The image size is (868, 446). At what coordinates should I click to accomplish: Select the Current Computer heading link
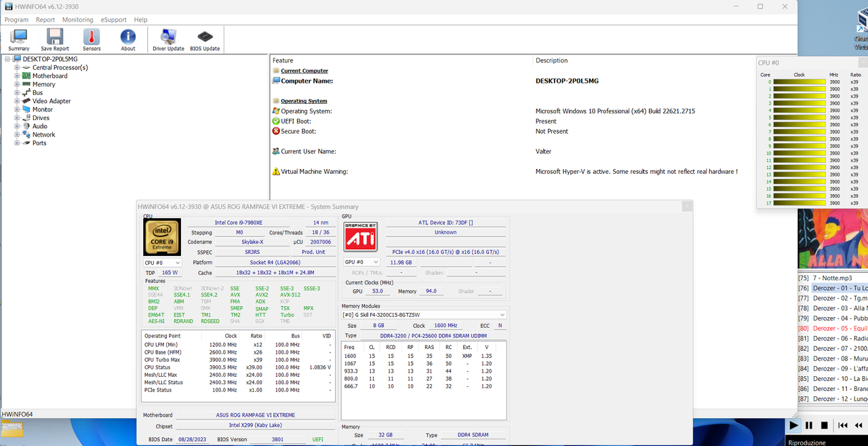304,71
